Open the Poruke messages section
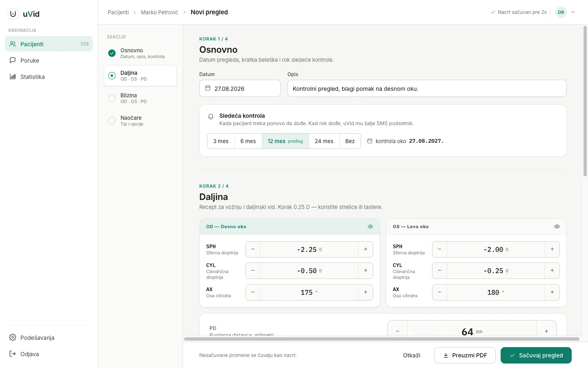The width and height of the screenshot is (588, 368). tap(49, 60)
